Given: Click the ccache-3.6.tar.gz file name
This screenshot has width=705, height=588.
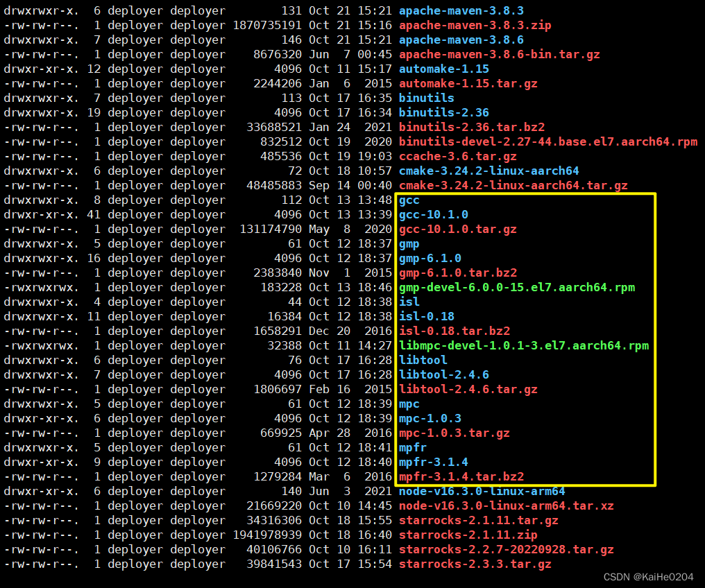Looking at the screenshot, I should pyautogui.click(x=458, y=156).
